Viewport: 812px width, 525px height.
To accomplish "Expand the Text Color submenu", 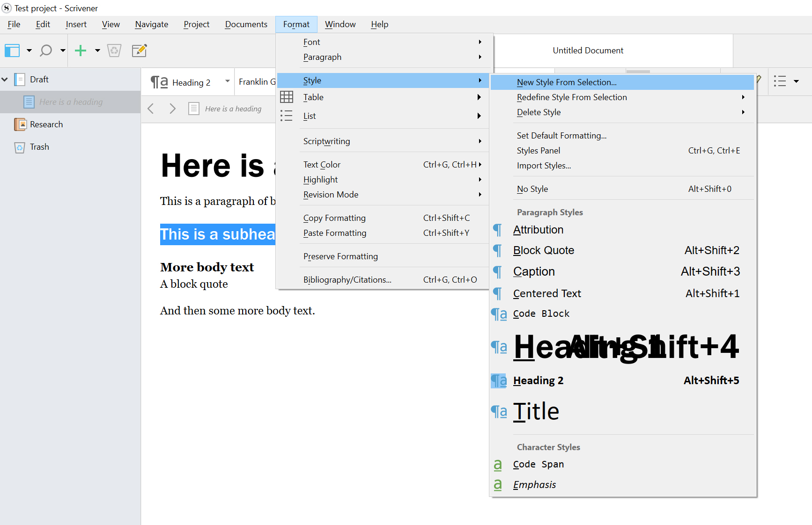I will (x=383, y=165).
